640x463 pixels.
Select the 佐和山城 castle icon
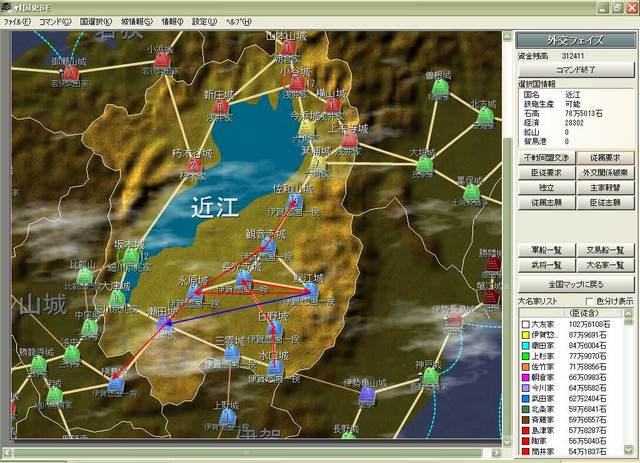pyautogui.click(x=295, y=200)
